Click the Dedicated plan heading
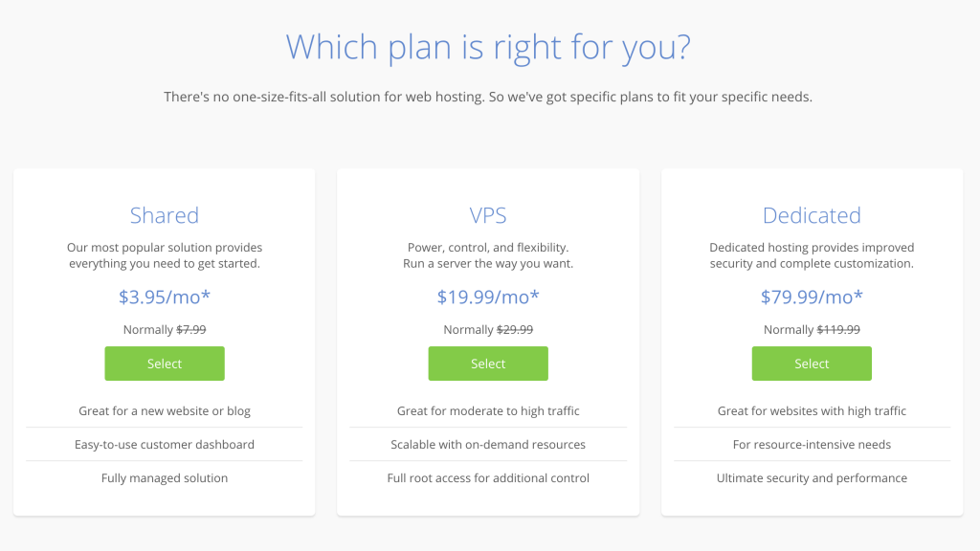 click(x=812, y=215)
